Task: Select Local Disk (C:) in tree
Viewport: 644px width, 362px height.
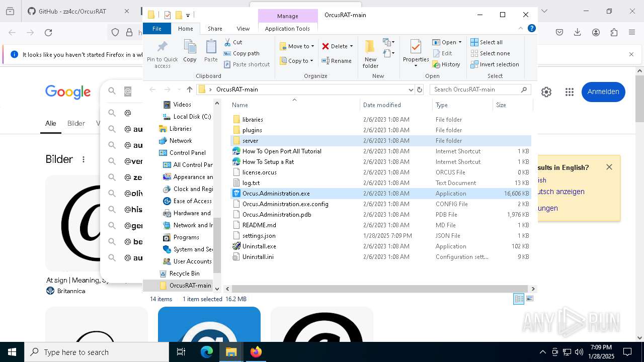Action: tap(192, 117)
